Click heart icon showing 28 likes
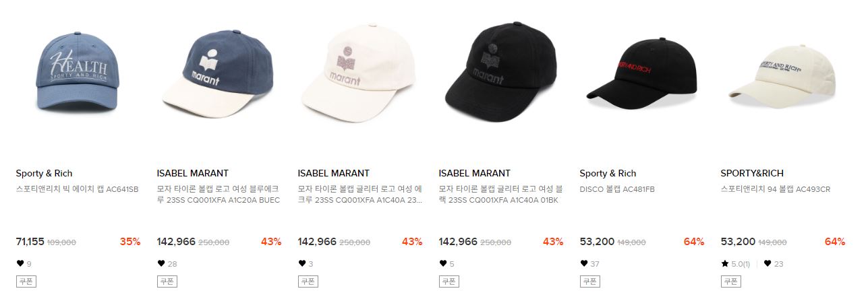 tap(161, 263)
